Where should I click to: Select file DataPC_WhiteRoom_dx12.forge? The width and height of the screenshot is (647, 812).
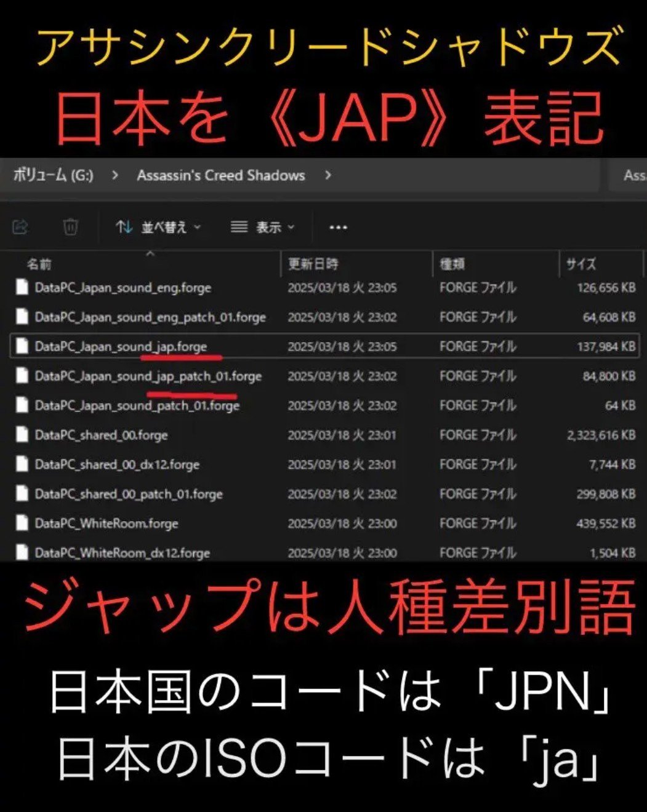coord(123,553)
